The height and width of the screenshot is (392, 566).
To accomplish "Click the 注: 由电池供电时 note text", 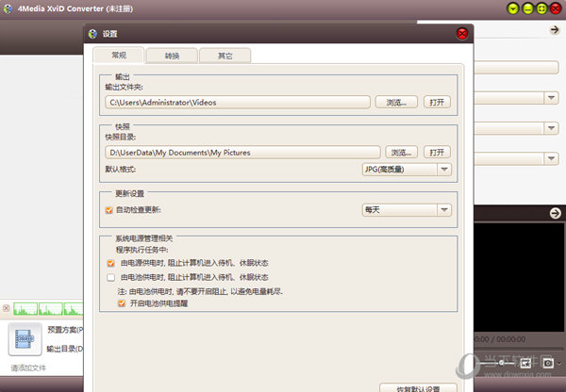I will click(x=200, y=291).
